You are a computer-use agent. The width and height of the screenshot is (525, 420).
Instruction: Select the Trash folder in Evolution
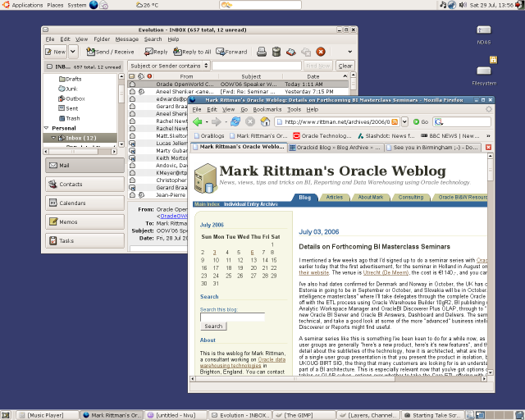[69, 118]
